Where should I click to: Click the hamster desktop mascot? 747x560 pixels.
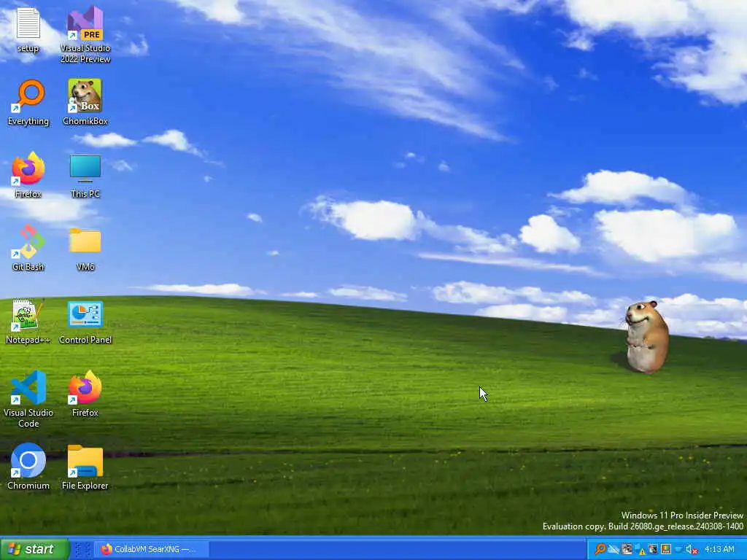pyautogui.click(x=646, y=336)
